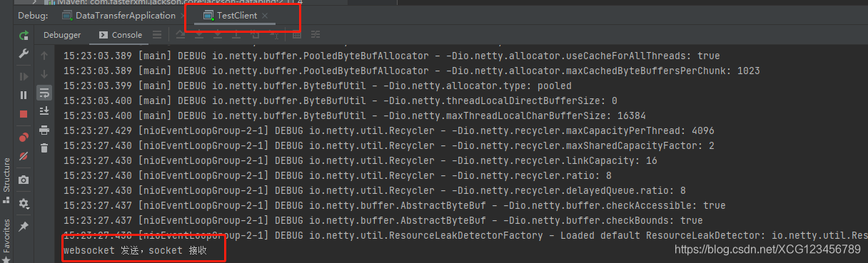Open the layout settings icon beside Console
The image size is (868, 263).
[x=156, y=35]
